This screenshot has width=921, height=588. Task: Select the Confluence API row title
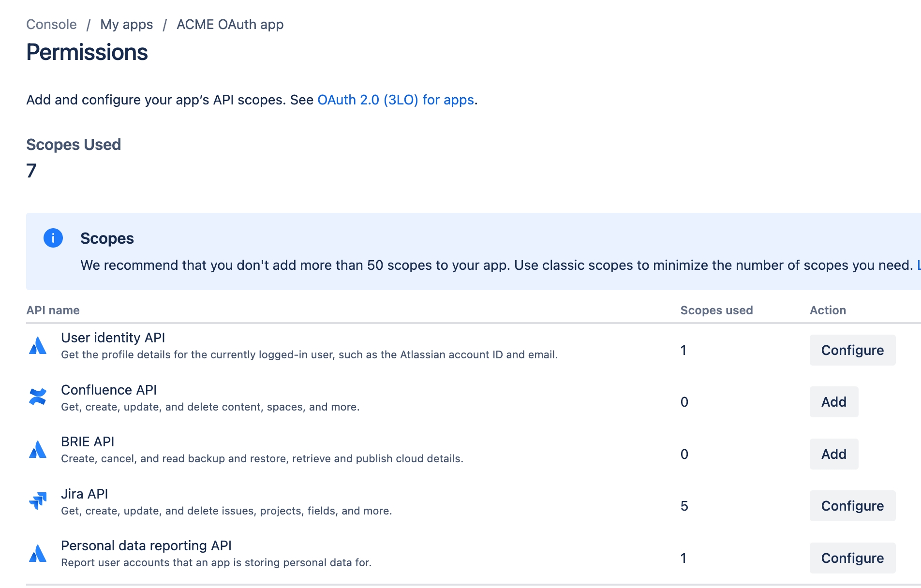109,390
